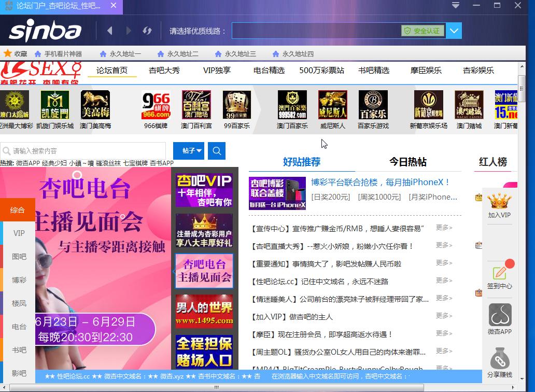Click the sinba logo

click(46, 30)
